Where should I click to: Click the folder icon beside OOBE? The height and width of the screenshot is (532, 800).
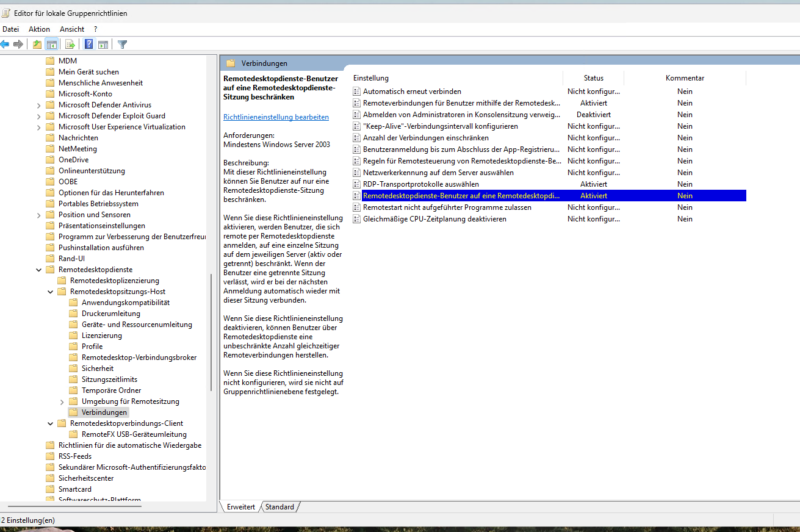pos(50,182)
